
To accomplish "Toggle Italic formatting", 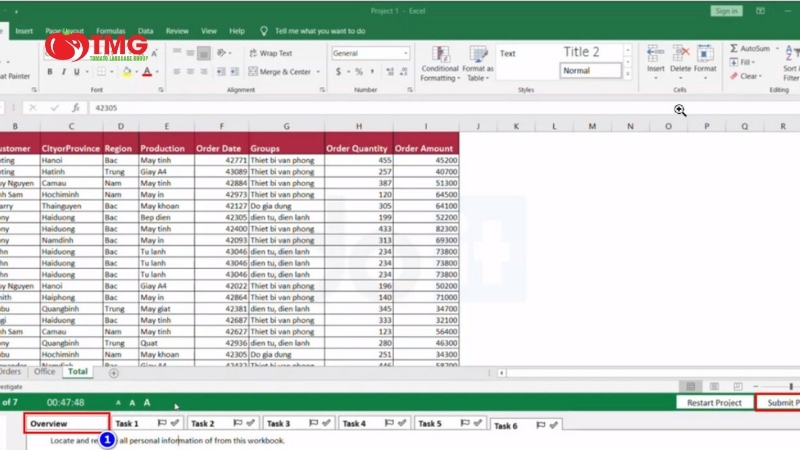I will point(63,72).
